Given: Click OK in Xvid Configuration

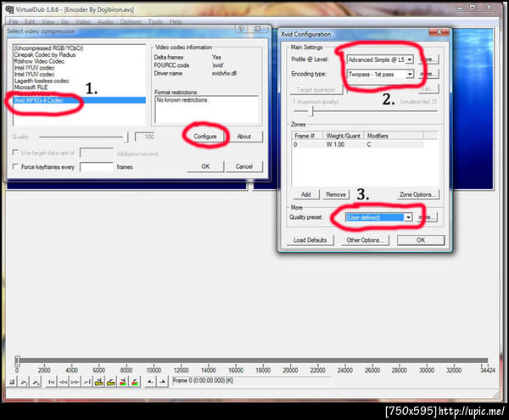Looking at the screenshot, I should tap(421, 240).
